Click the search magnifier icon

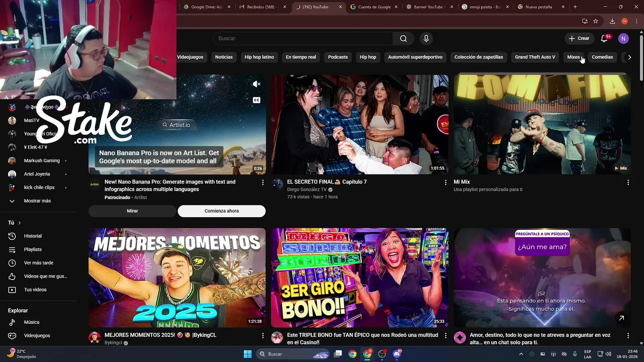(404, 38)
